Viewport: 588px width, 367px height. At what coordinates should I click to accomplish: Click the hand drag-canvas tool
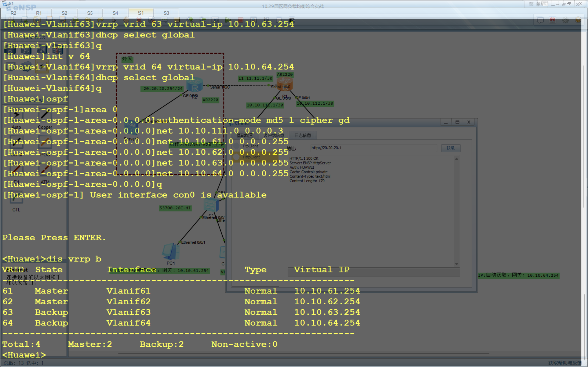pos(126,20)
